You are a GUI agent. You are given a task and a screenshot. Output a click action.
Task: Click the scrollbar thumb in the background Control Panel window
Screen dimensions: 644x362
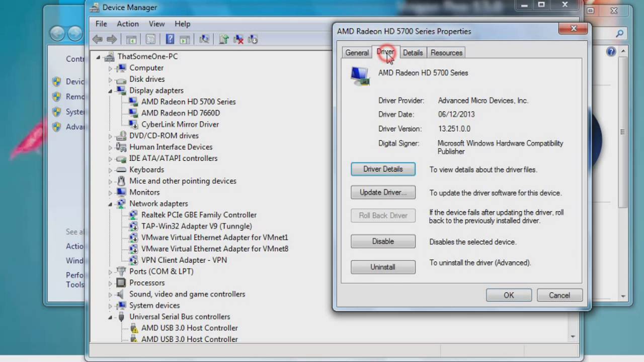(622, 132)
